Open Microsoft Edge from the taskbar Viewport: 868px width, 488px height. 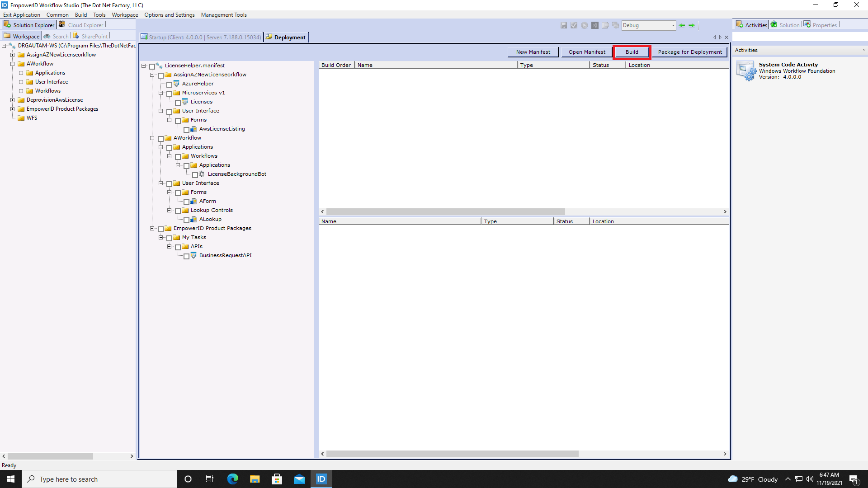[232, 479]
